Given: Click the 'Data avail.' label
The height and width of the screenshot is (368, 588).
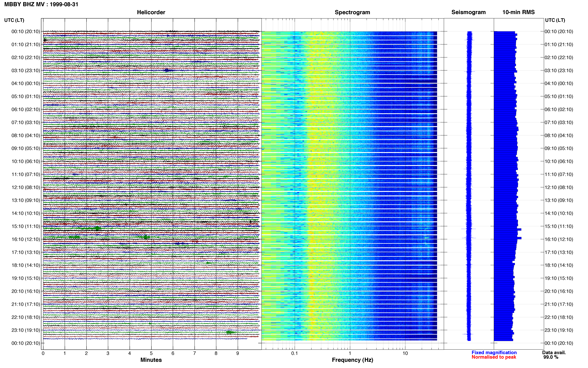Looking at the screenshot, I should tap(554, 352).
